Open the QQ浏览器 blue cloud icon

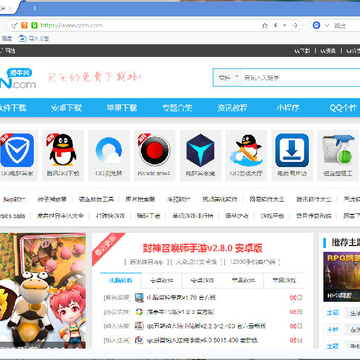click(109, 150)
